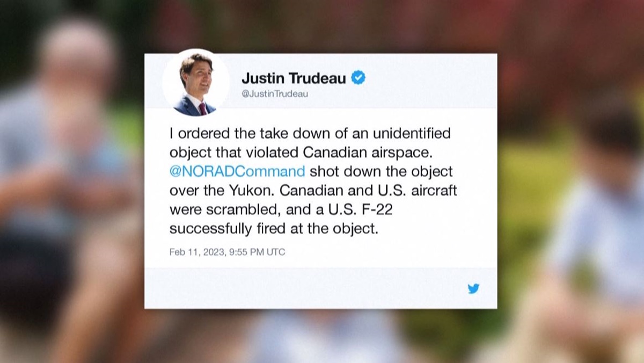This screenshot has width=644, height=363.
Task: Click 'successfully fired at the object' line
Action: [274, 229]
